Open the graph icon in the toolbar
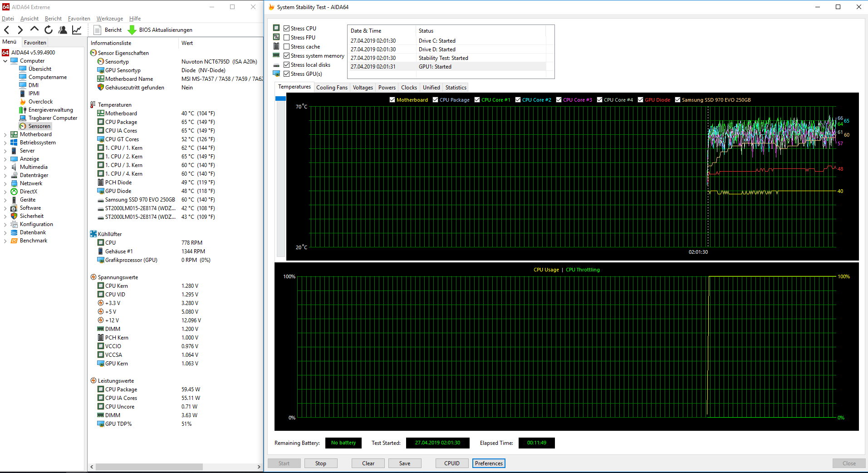 tap(77, 30)
